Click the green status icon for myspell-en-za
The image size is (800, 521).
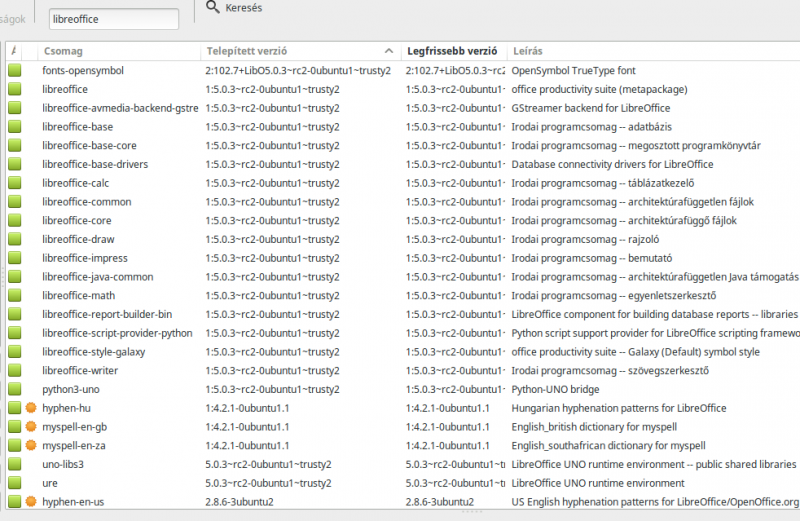pos(15,445)
